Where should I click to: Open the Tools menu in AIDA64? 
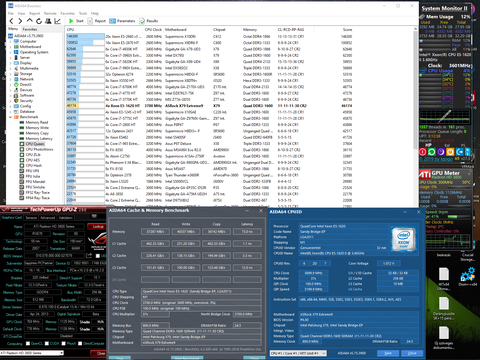point(83,13)
